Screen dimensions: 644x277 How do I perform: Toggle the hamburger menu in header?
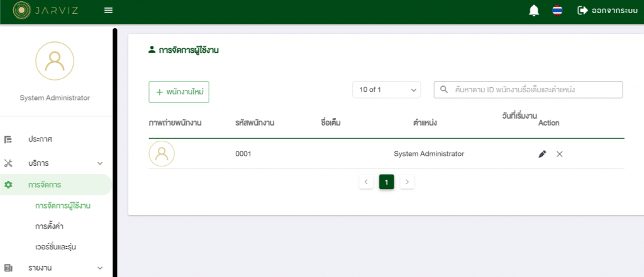pyautogui.click(x=108, y=11)
